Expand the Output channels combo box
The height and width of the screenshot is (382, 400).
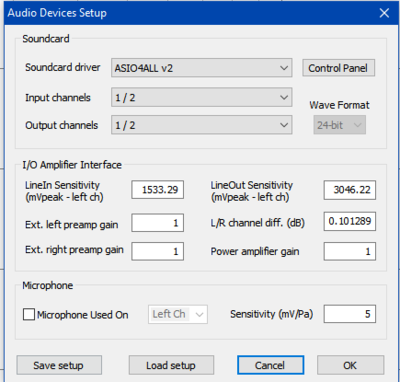[202, 125]
